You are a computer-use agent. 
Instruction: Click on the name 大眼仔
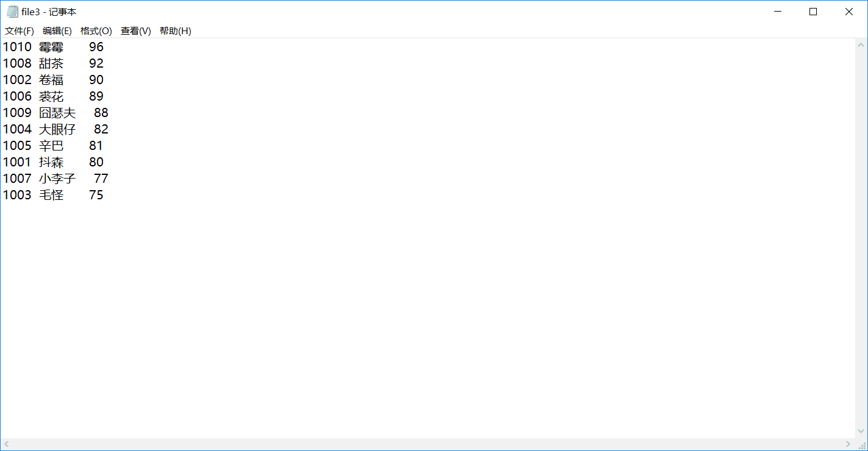click(57, 129)
